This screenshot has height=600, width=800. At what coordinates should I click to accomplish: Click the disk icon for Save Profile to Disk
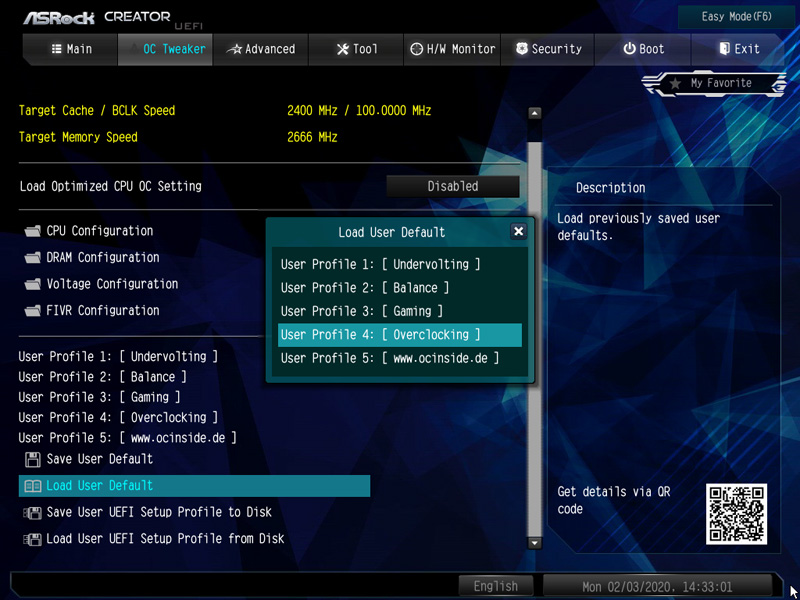coord(32,512)
